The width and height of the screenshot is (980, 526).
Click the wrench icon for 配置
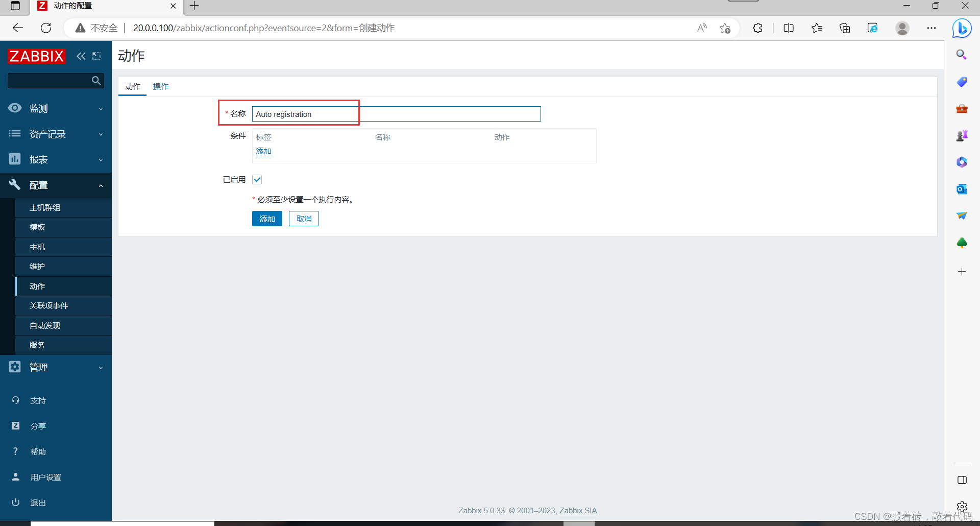15,184
